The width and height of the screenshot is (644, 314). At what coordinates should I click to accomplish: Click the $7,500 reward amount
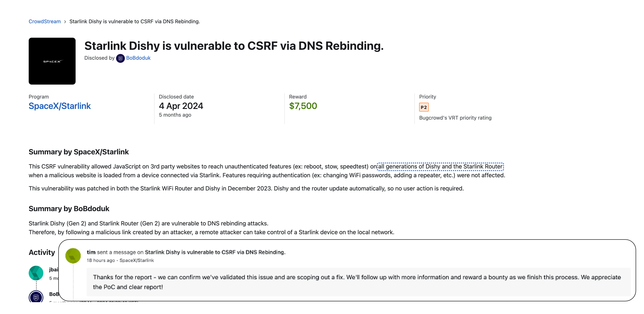303,106
